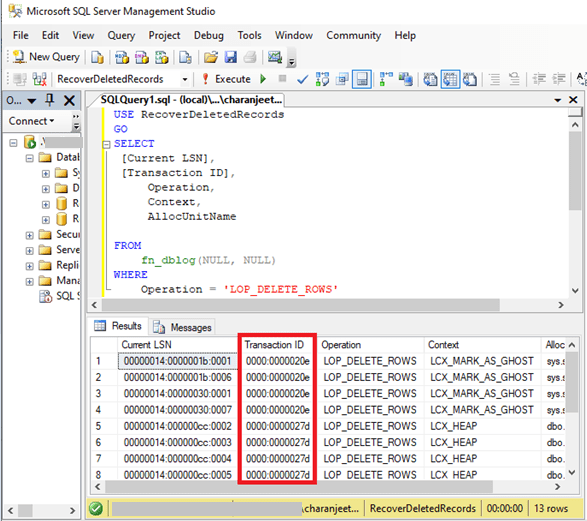Select the Results to Grid icon
Viewport: 587px width, 521px height.
(x=450, y=79)
